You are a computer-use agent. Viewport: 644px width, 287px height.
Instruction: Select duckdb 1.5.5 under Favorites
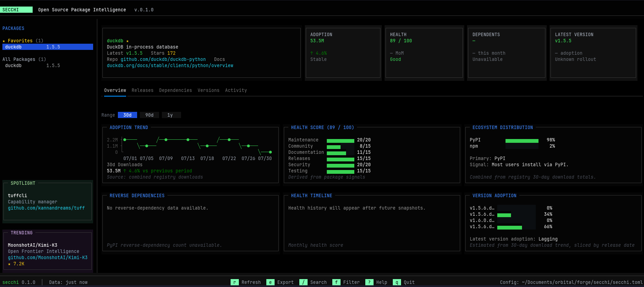(48, 47)
